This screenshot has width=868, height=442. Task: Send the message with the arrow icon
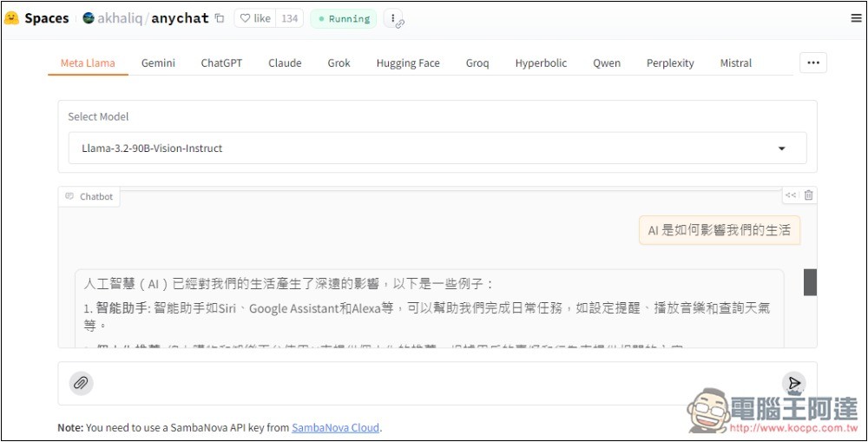(792, 383)
